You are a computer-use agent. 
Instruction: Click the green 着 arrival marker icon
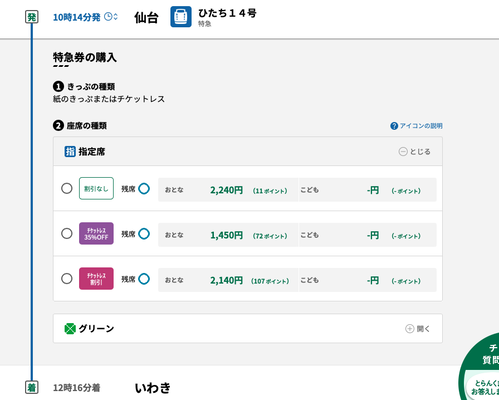[32, 387]
